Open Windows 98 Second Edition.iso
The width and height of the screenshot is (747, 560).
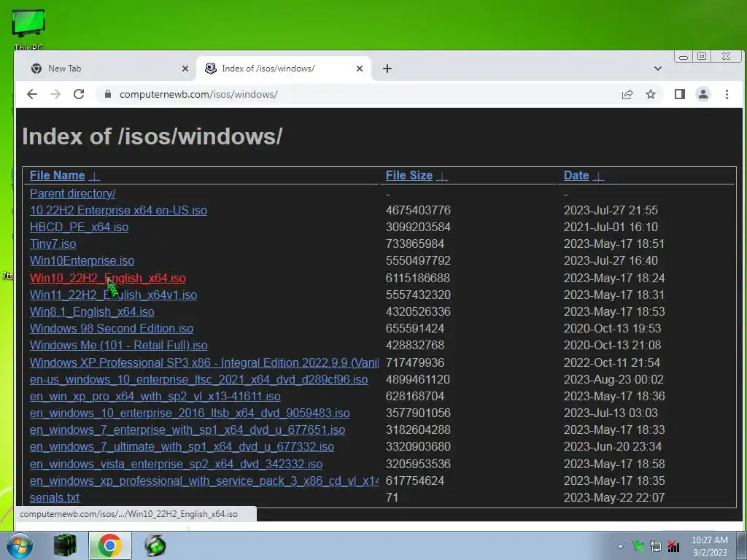pyautogui.click(x=112, y=328)
